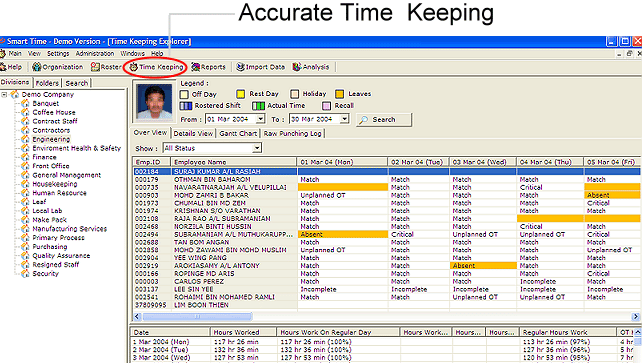Click the Time Keeping toolbar icon

click(x=134, y=67)
